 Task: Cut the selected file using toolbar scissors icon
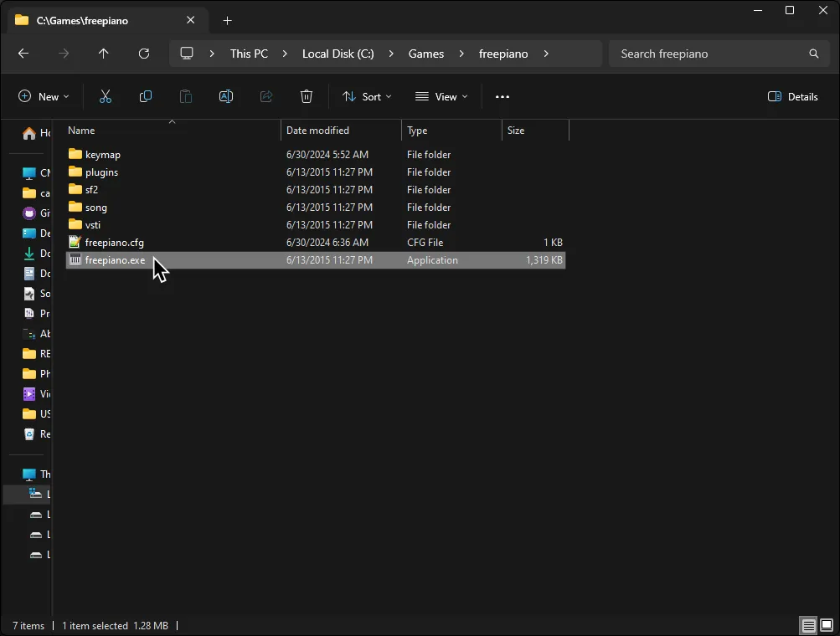[106, 96]
